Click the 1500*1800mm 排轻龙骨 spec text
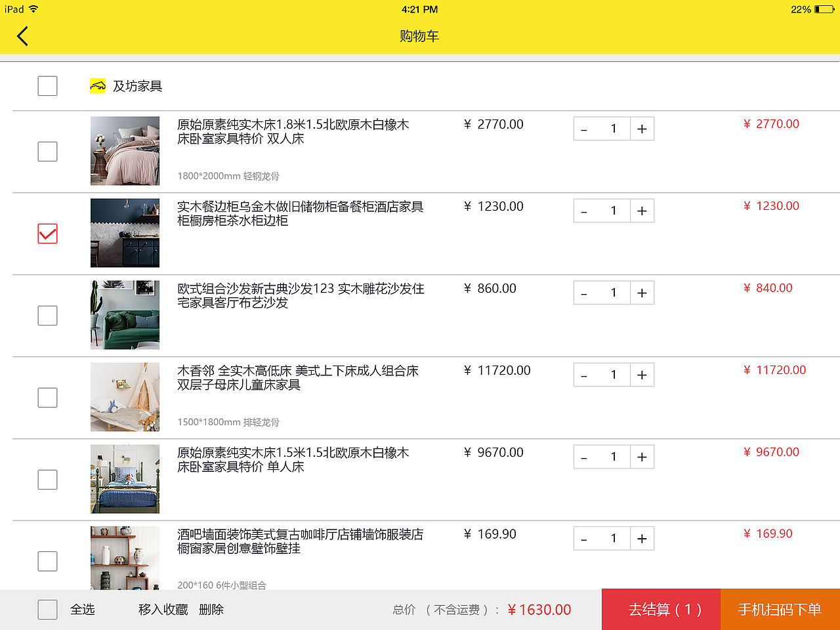The image size is (840, 630). pos(228,422)
